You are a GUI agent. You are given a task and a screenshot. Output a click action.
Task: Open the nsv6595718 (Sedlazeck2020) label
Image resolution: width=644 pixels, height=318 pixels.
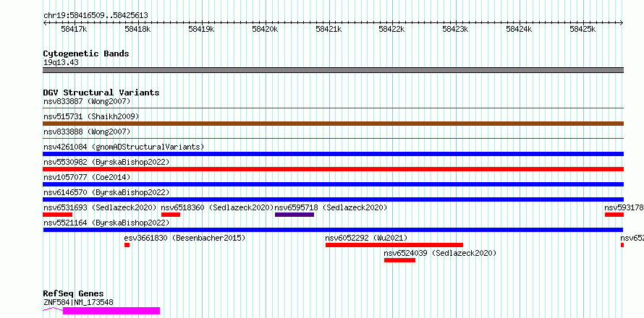[331, 207]
